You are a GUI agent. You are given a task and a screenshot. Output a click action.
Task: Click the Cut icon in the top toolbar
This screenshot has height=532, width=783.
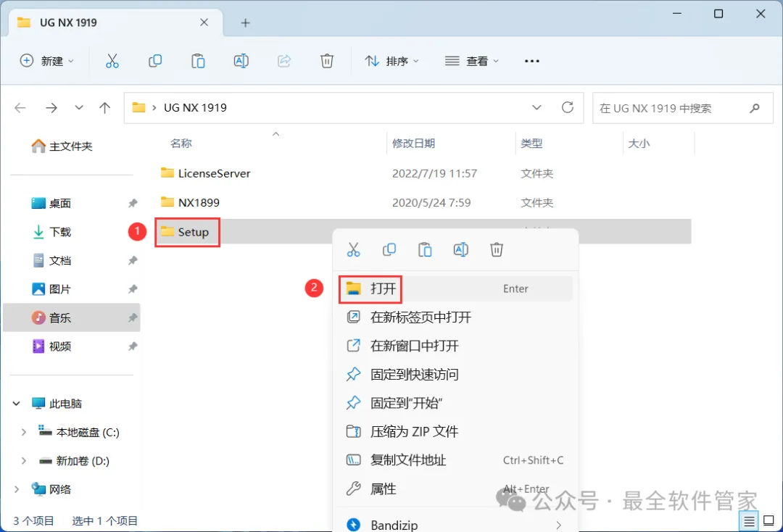click(x=112, y=61)
